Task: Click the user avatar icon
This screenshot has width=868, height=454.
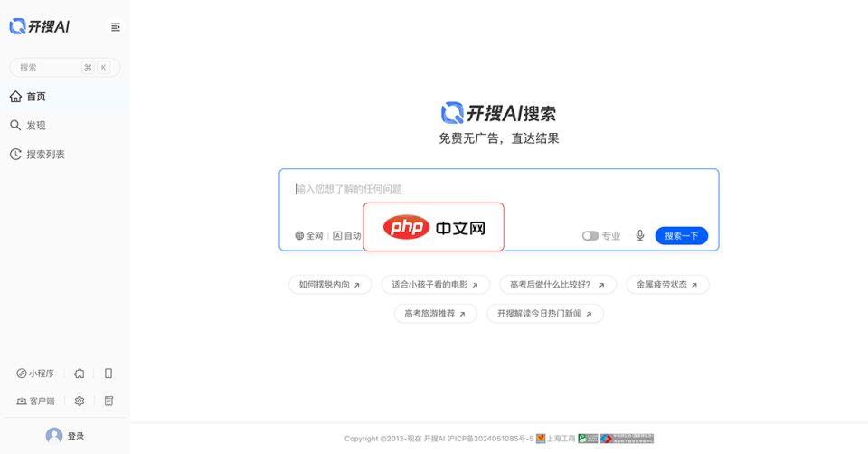Action: coord(53,436)
